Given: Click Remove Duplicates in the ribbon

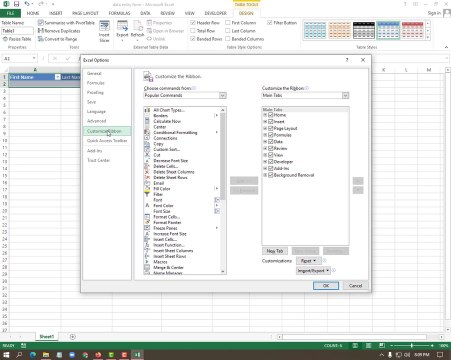Looking at the screenshot, I should click(59, 31).
